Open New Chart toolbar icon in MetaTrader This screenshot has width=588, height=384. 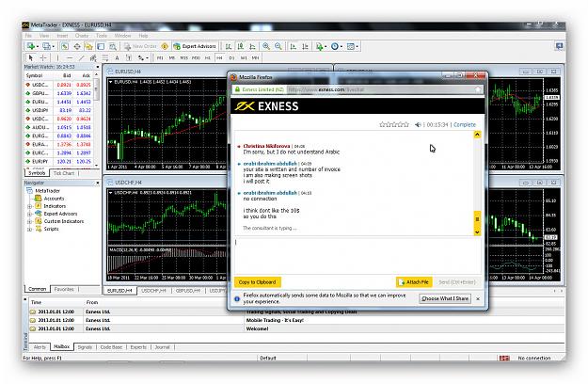point(31,46)
